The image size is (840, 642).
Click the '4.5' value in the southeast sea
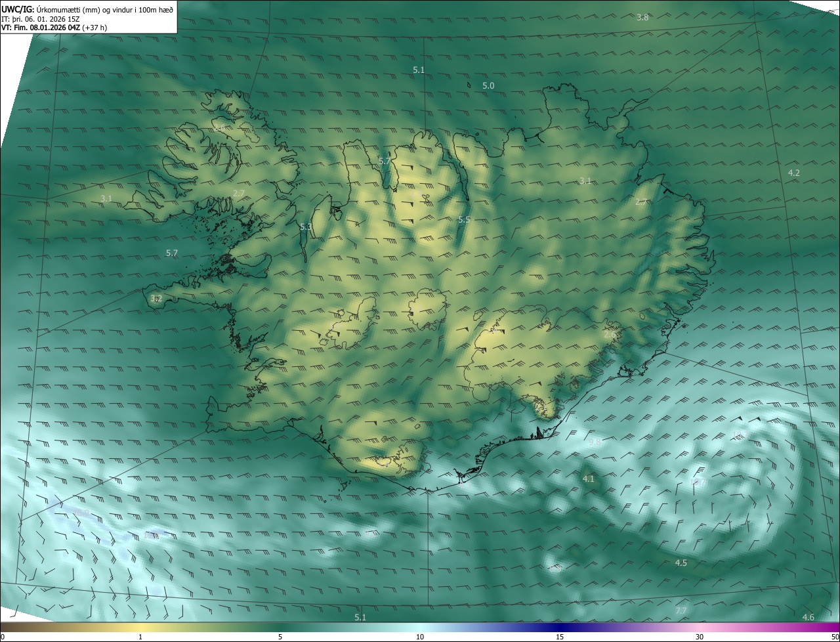point(681,563)
